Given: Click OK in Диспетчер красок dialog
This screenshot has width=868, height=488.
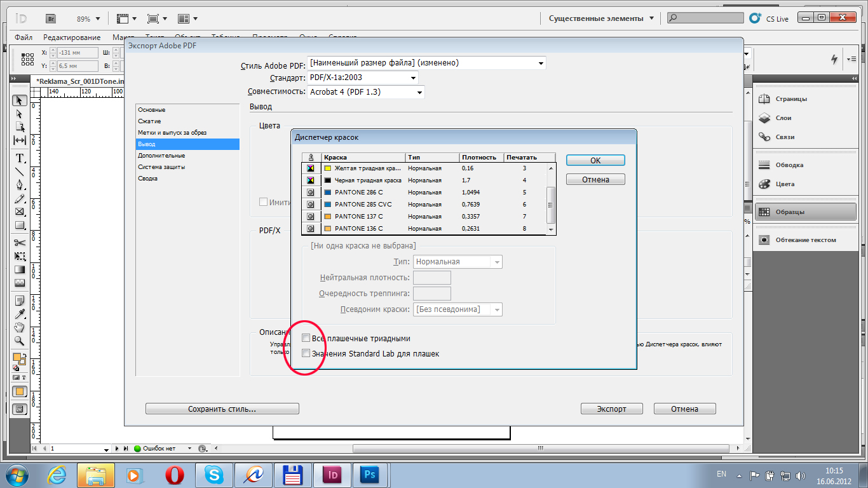Looking at the screenshot, I should pyautogui.click(x=595, y=161).
